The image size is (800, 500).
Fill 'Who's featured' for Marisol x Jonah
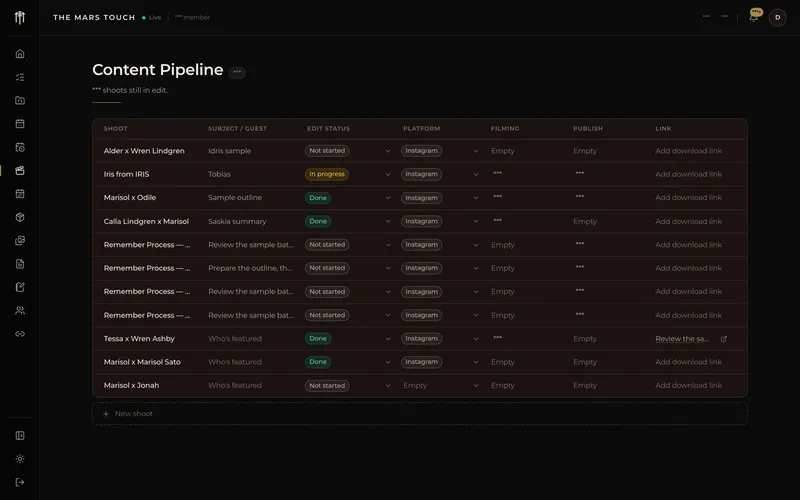coord(235,386)
